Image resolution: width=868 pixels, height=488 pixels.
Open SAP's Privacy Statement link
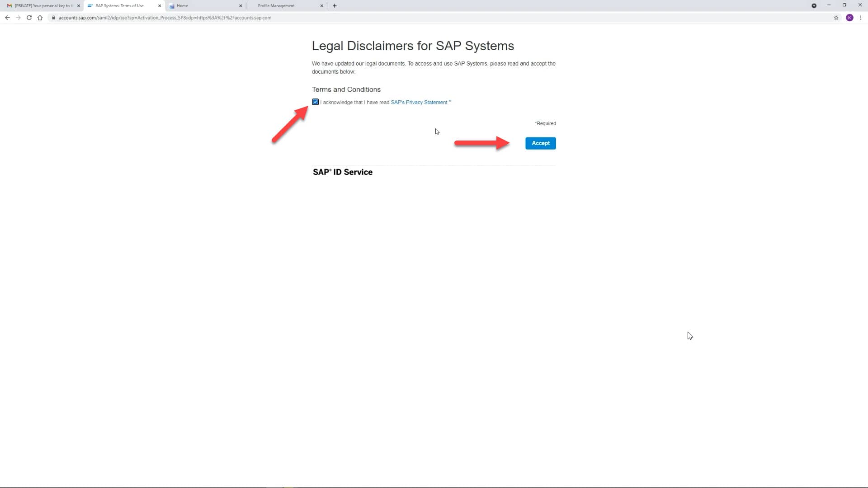[x=419, y=103]
